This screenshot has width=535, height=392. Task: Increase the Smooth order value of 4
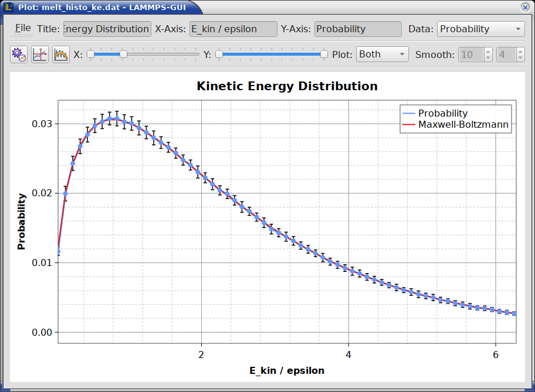tap(520, 51)
